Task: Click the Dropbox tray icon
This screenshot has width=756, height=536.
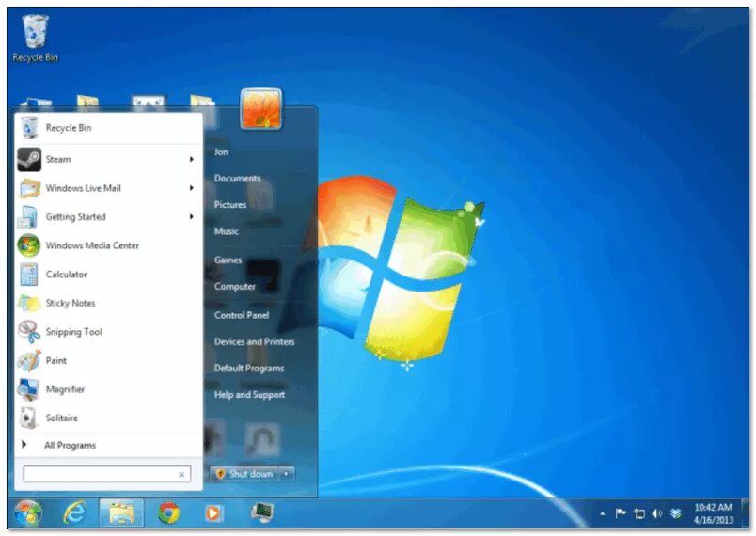Action: click(676, 513)
